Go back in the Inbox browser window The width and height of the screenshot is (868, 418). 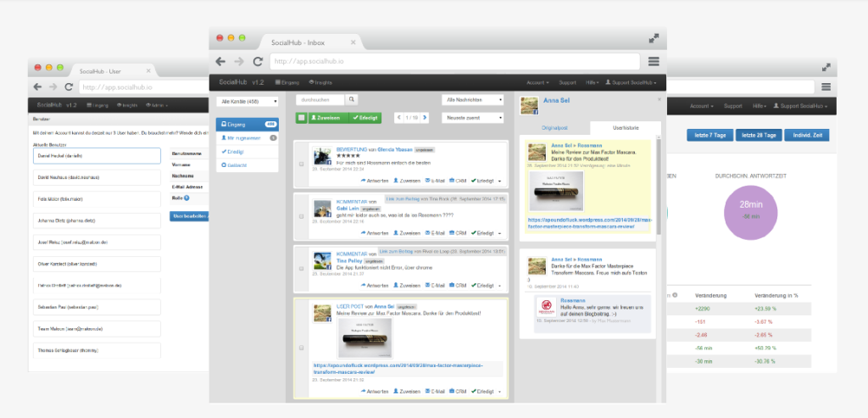tap(220, 61)
